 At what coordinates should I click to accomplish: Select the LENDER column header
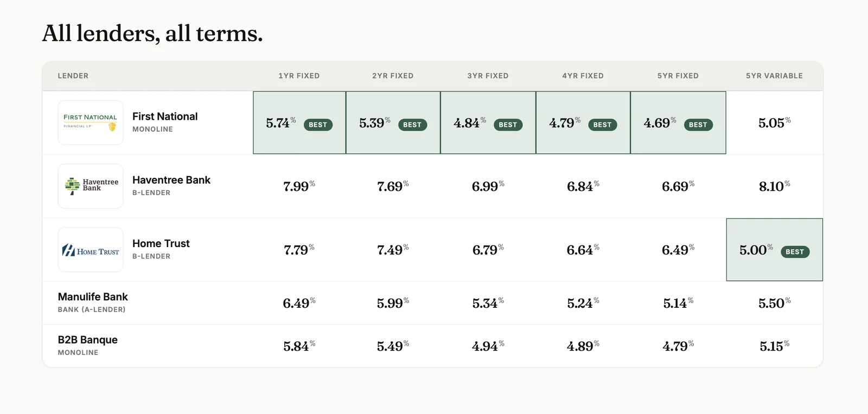[x=73, y=76]
